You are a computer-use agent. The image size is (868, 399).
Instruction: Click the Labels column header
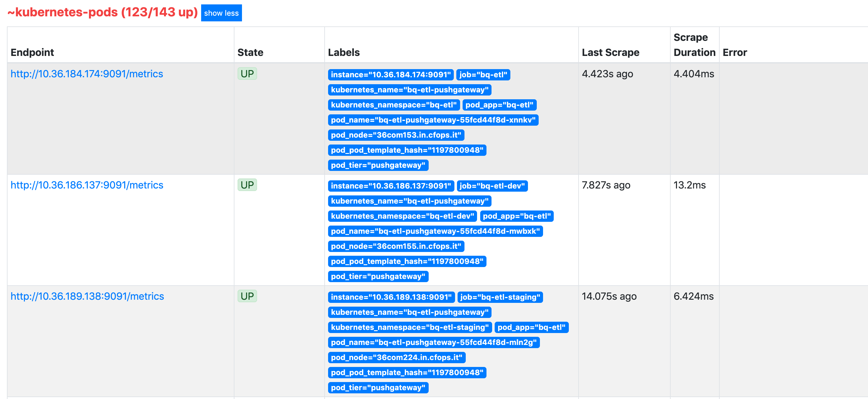coord(344,52)
